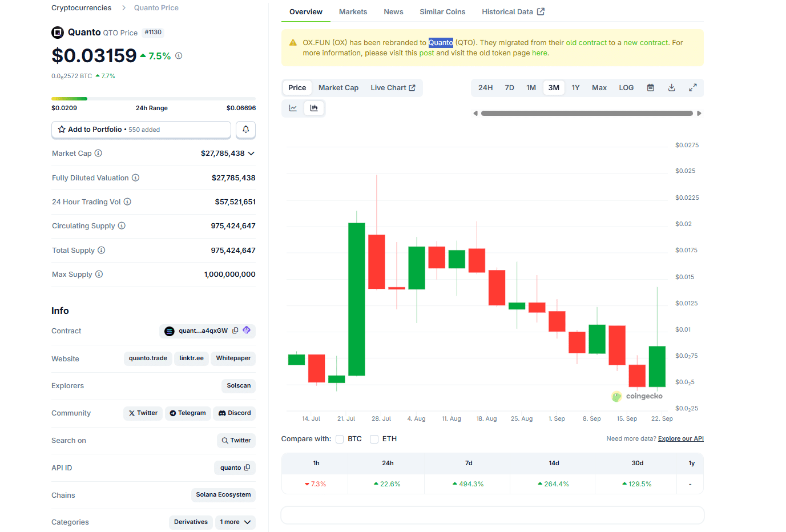Select the 3M chart range
Screen dimensions: 786x532
click(554, 87)
